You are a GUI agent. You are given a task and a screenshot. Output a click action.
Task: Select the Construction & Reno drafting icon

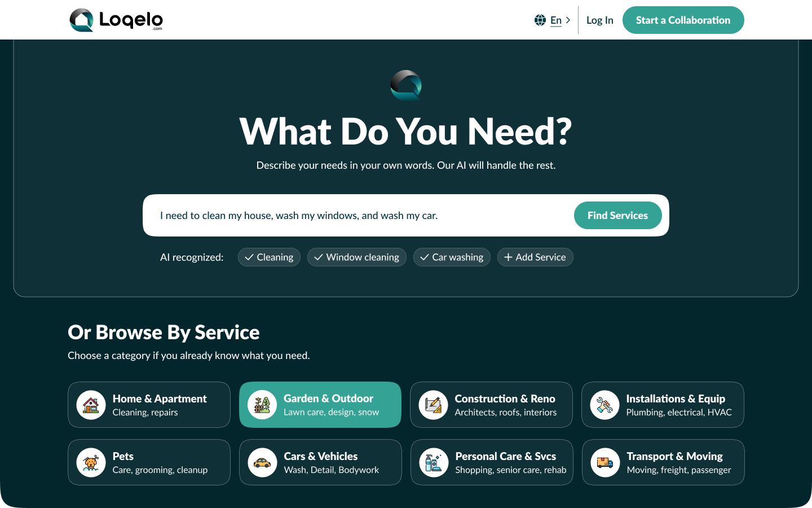tap(433, 405)
